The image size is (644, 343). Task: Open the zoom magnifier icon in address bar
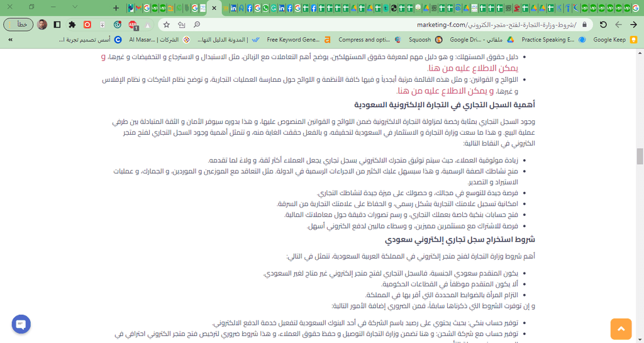197,25
